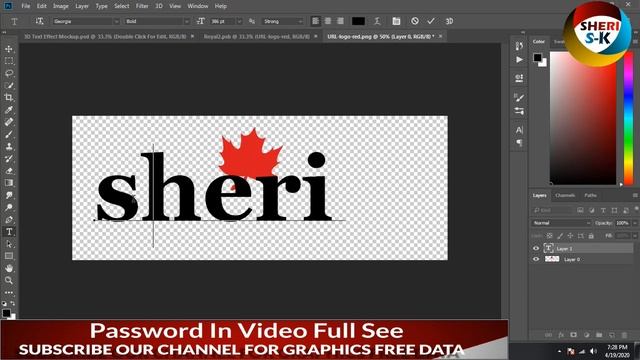Select the Quick Selection tool
This screenshot has width=640, height=360.
pyautogui.click(x=9, y=86)
